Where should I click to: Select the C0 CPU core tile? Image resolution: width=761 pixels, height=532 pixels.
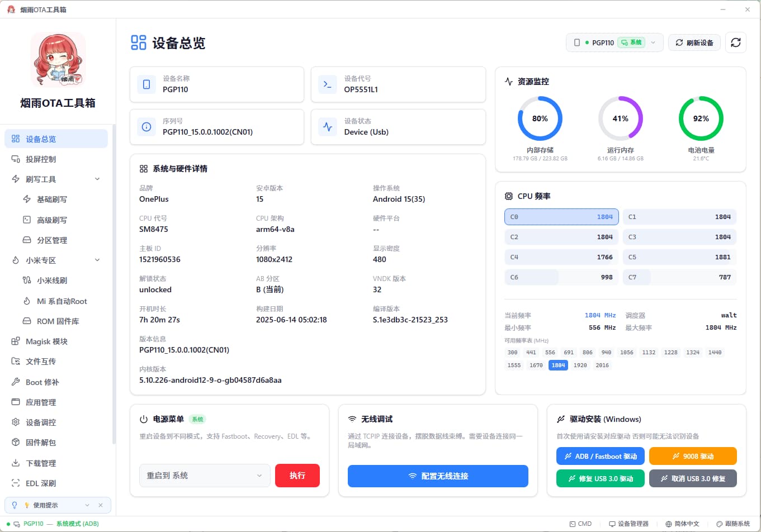561,217
